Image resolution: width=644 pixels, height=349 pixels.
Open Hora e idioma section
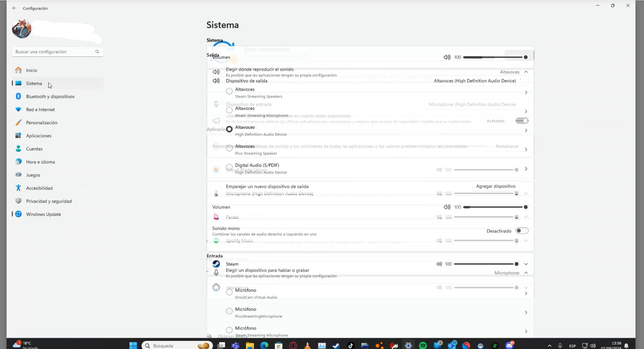coord(58,162)
